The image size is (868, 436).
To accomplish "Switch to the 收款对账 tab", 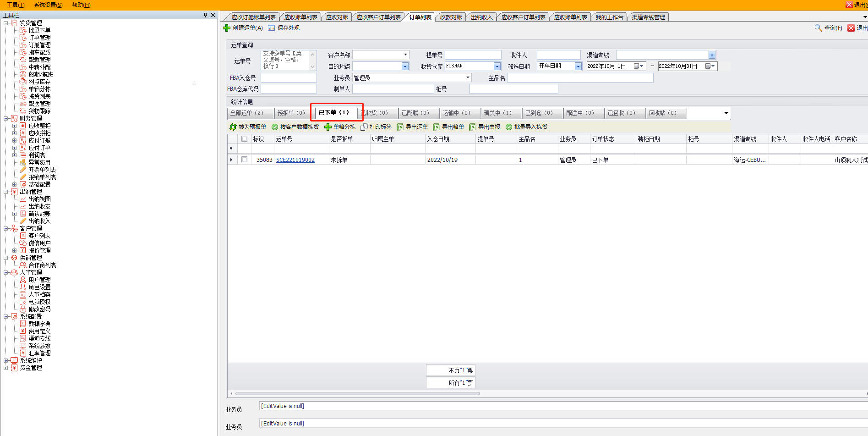I will pos(451,17).
